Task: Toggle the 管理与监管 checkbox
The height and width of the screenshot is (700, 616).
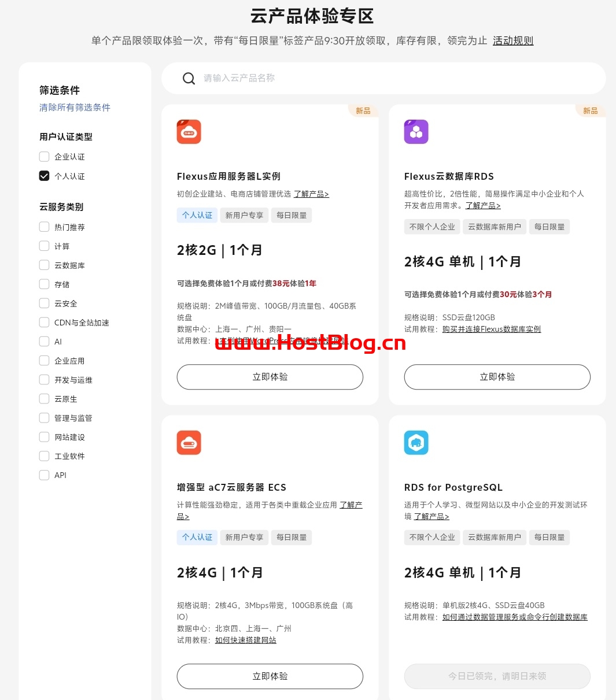Action: click(x=44, y=417)
